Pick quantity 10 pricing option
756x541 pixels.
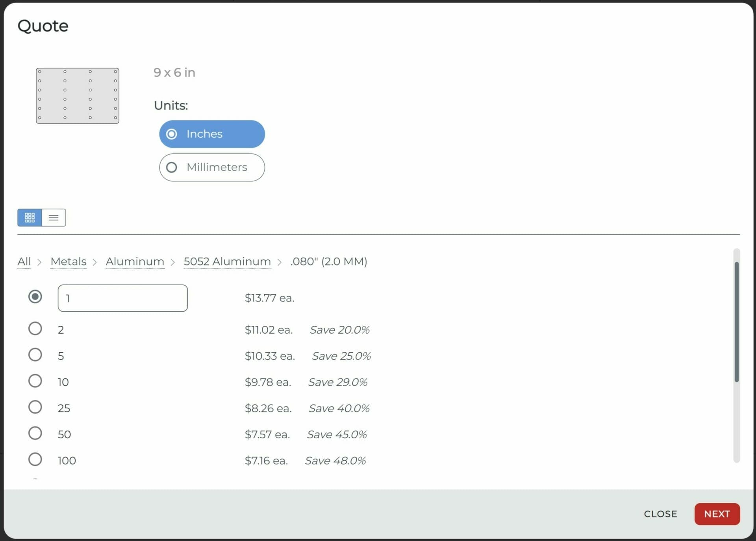click(35, 381)
